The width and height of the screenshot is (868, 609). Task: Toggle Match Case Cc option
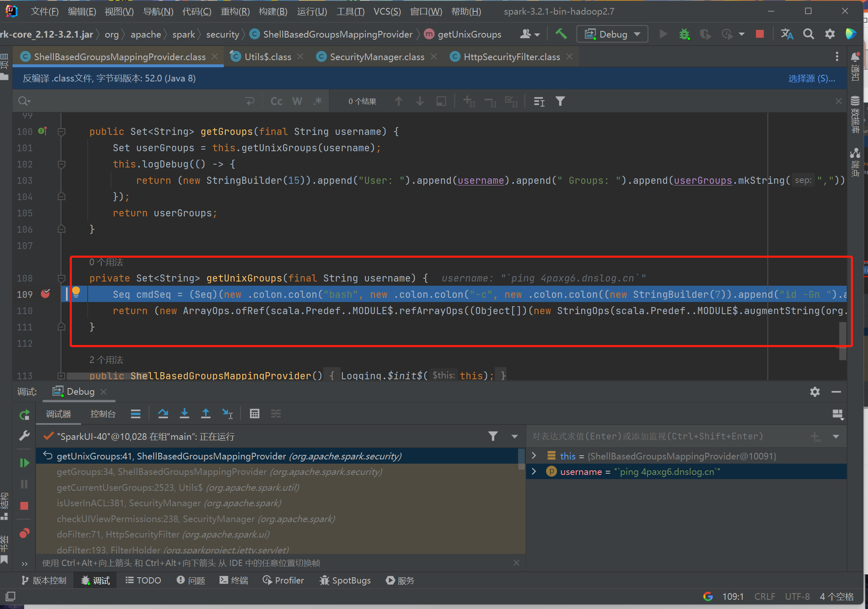click(x=276, y=101)
